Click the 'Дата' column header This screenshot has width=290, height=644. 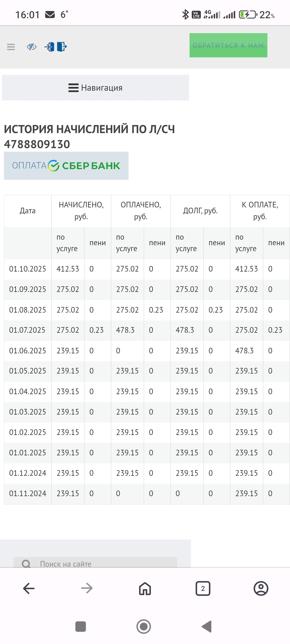(28, 211)
